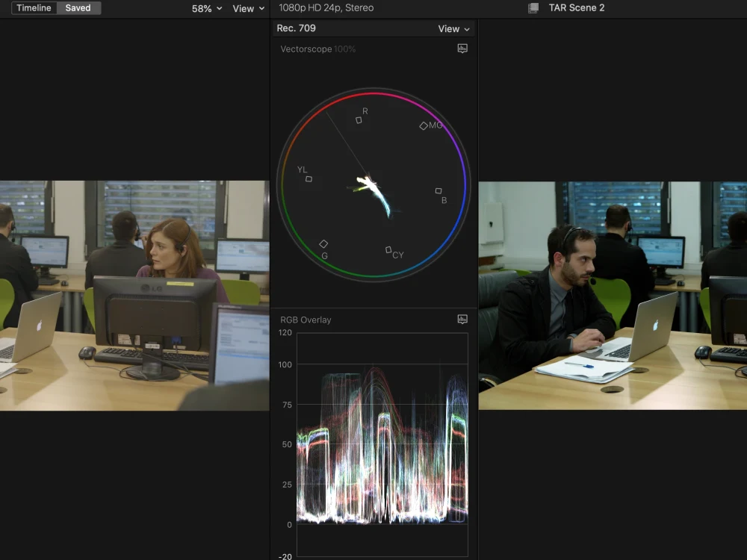Click the clapperboard icon beside TAR Scene 2
The image size is (747, 560).
533,7
